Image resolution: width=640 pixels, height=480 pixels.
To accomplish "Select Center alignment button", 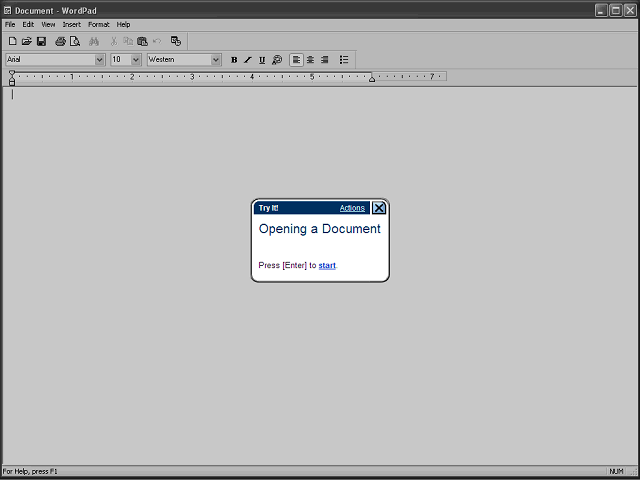I will pos(311,60).
